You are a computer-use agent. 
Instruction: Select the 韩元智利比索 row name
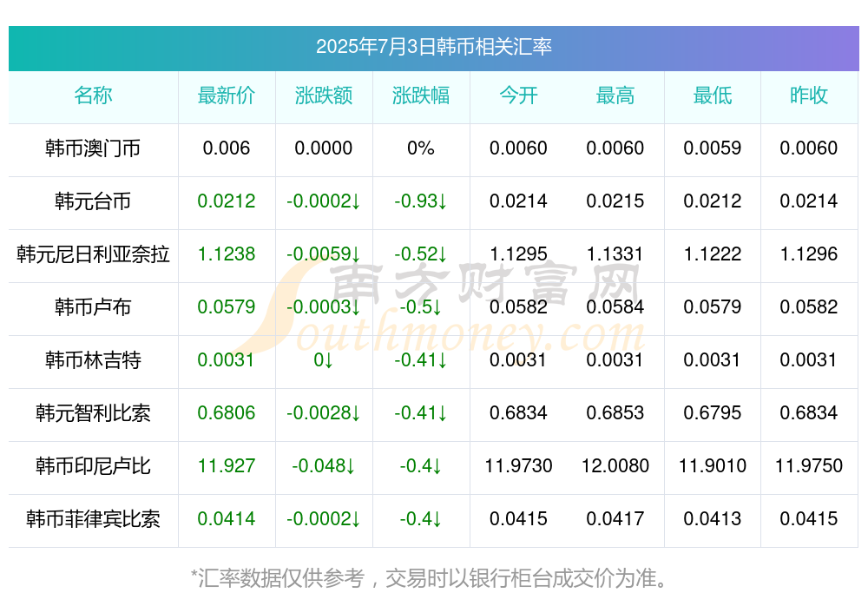(x=93, y=413)
